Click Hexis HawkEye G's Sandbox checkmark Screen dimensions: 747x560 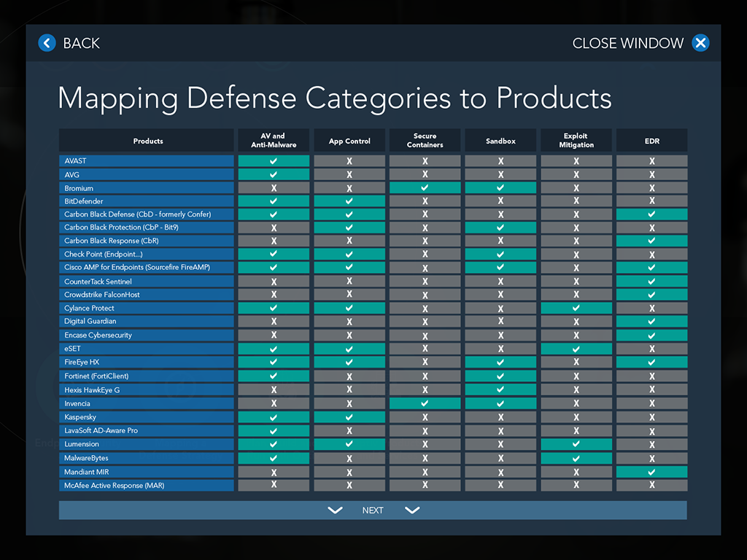(500, 390)
